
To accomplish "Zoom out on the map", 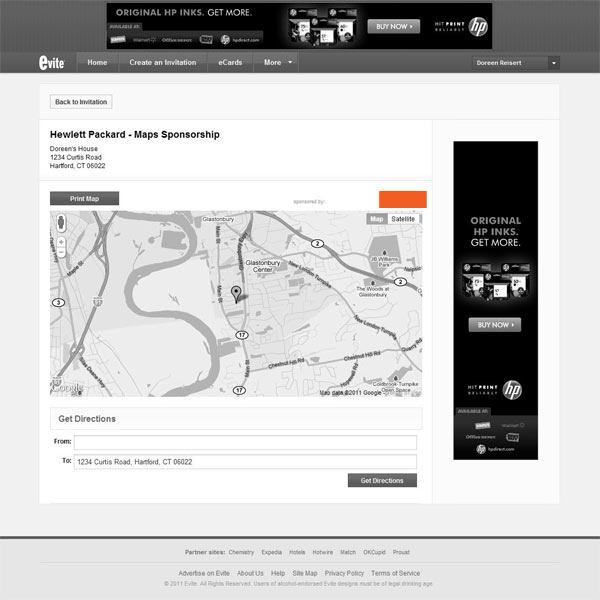I will coord(61,252).
